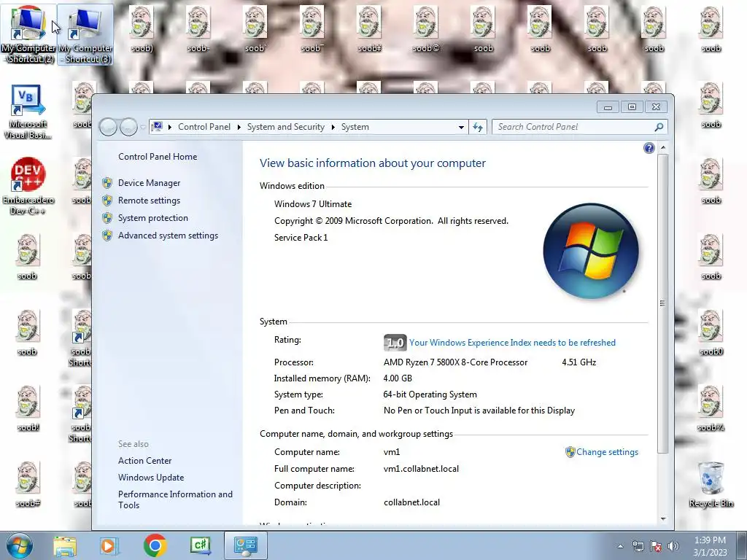Image resolution: width=747 pixels, height=560 pixels.
Task: Click the collabnet.local domain value
Action: pos(411,502)
